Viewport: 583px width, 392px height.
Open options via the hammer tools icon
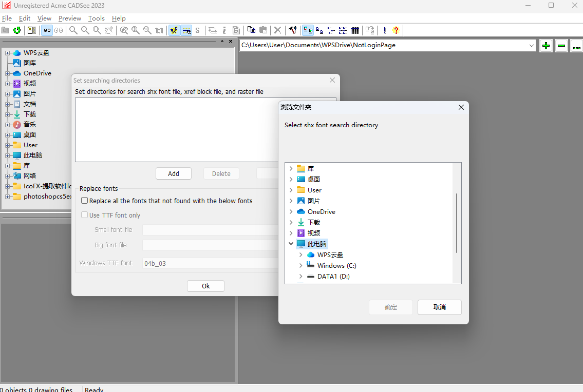point(293,30)
